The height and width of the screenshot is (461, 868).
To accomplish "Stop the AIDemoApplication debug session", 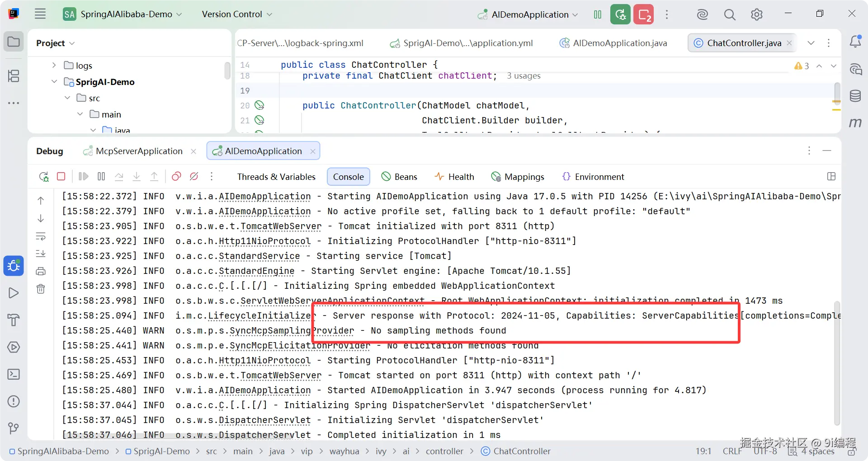I will point(61,176).
